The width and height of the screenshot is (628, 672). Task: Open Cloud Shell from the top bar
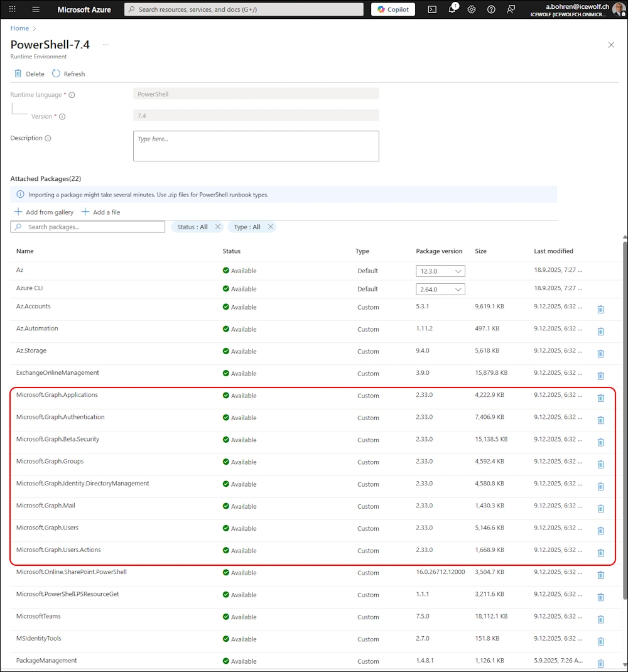(432, 9)
